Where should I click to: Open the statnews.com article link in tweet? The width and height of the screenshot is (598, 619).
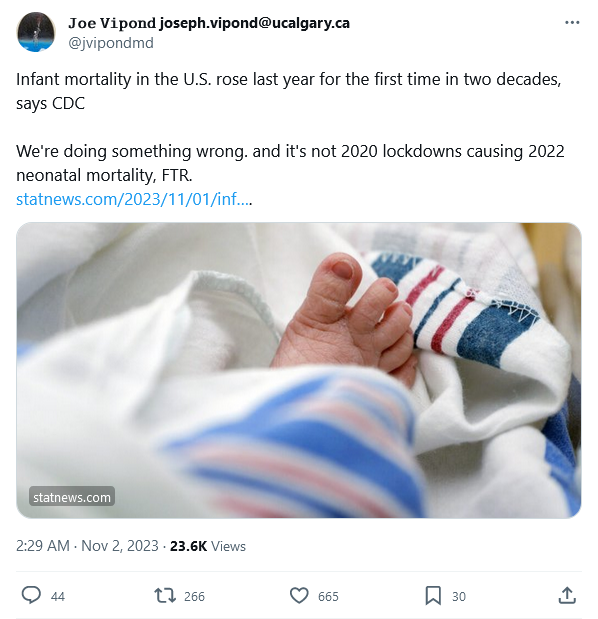point(133,199)
